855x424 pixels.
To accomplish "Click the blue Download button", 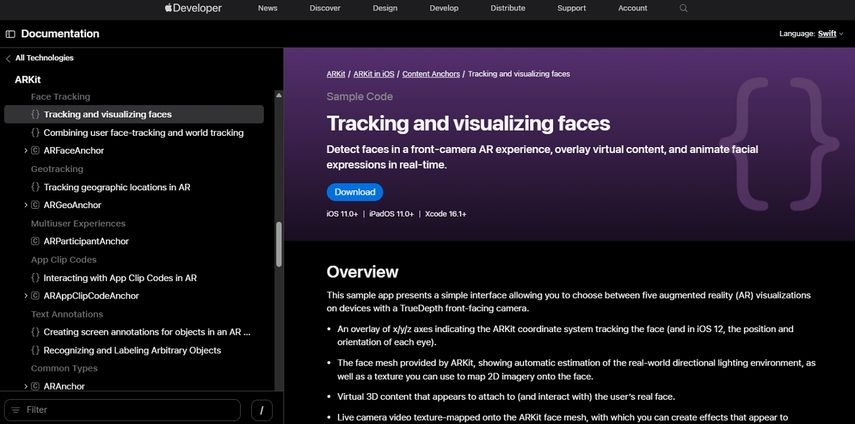I will coord(355,192).
